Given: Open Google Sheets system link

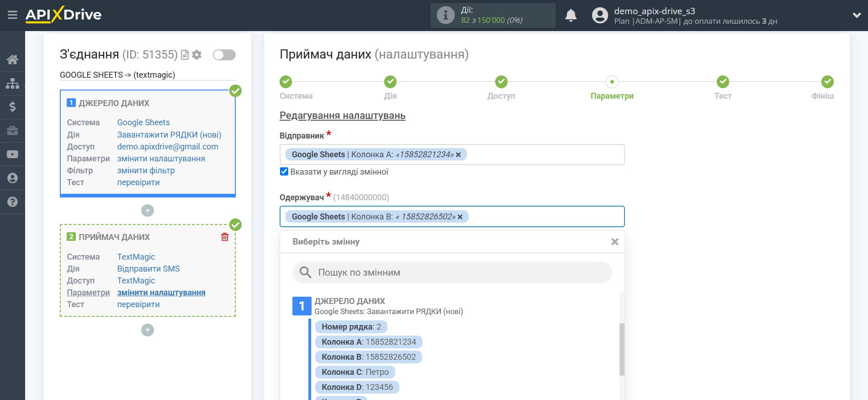Looking at the screenshot, I should (x=143, y=123).
